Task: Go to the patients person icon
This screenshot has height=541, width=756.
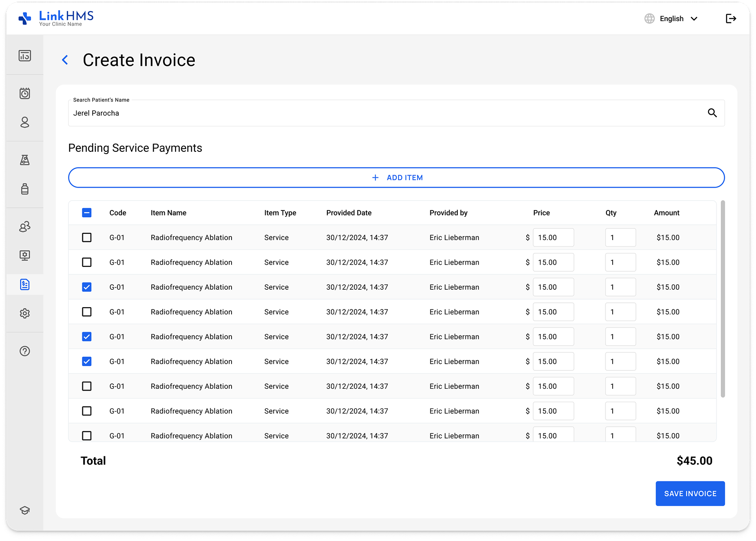Action: [x=25, y=122]
